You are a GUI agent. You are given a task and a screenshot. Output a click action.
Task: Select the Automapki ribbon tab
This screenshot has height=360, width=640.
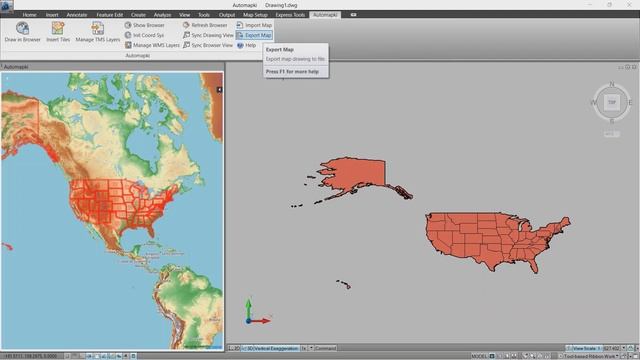(x=325, y=15)
